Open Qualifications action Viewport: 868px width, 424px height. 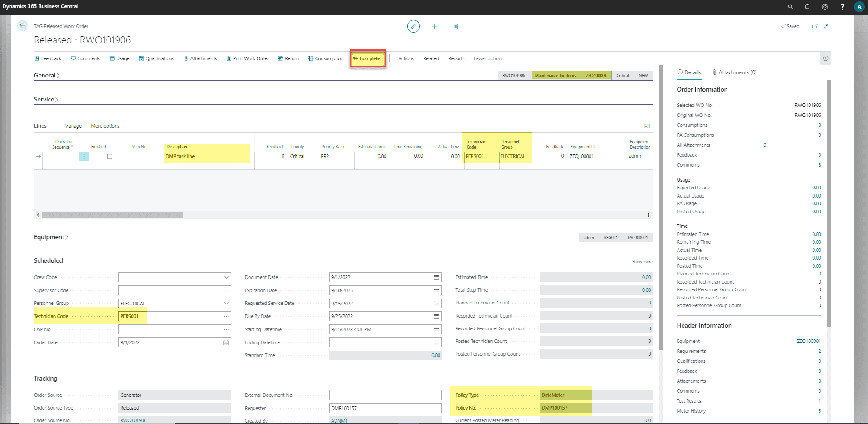(x=156, y=58)
